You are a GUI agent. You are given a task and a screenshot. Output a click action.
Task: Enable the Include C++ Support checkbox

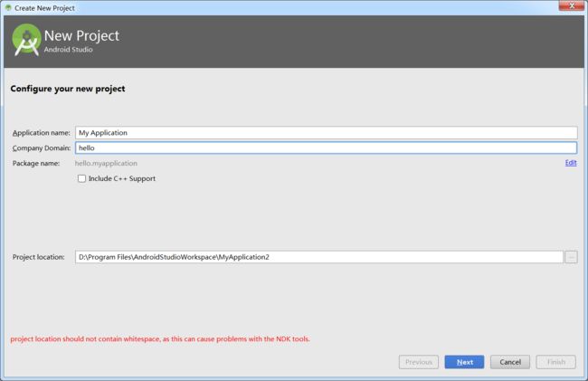pos(81,178)
